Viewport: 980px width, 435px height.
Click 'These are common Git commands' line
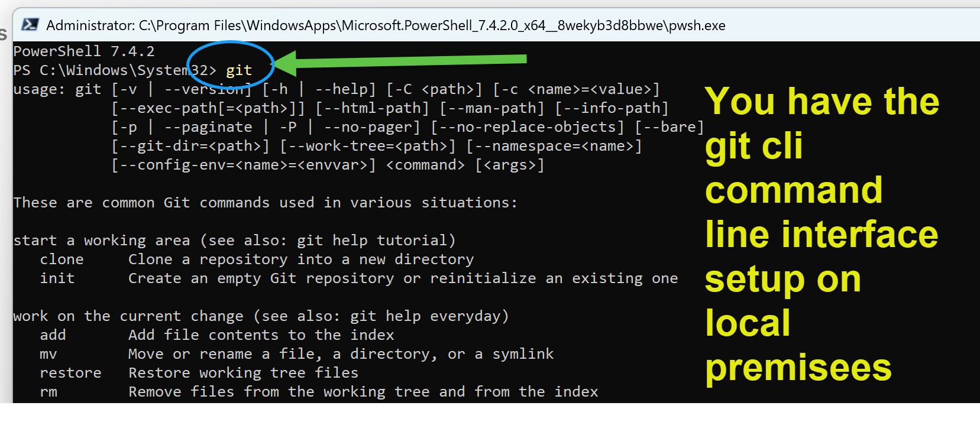(x=266, y=203)
